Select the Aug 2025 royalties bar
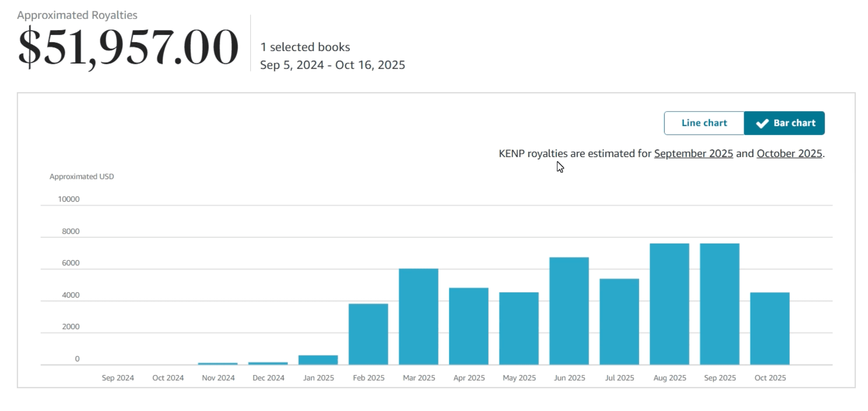This screenshot has height=411, width=868. click(669, 304)
